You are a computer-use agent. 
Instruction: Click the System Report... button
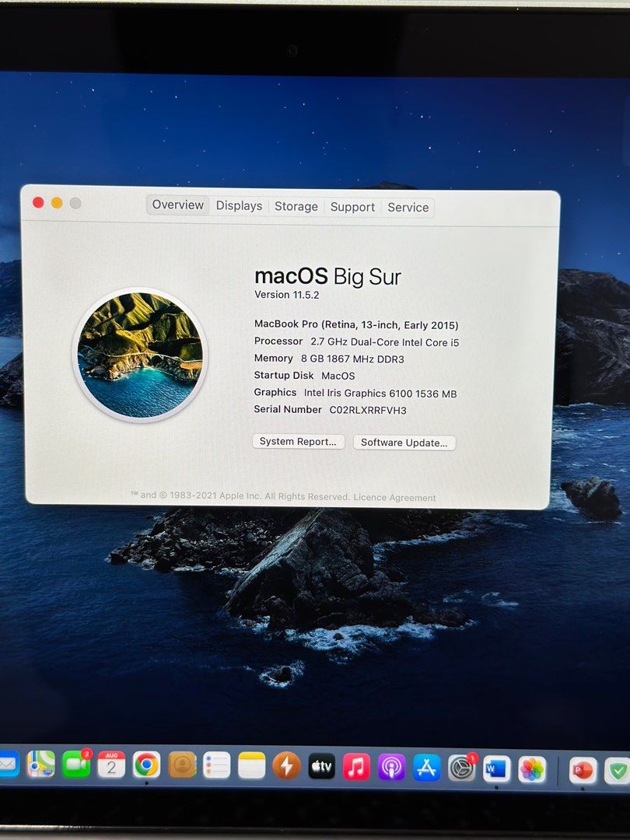[299, 442]
